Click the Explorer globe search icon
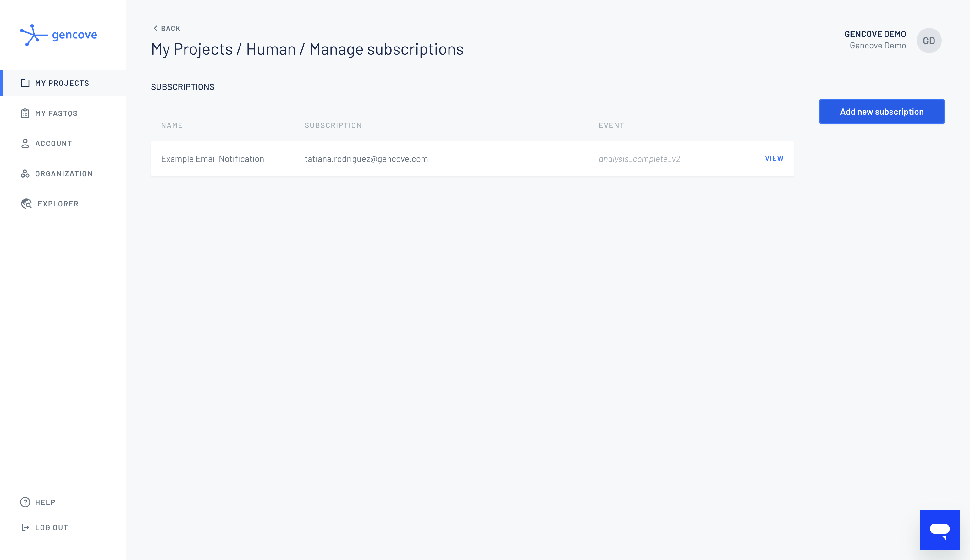This screenshot has height=560, width=970. tap(26, 204)
